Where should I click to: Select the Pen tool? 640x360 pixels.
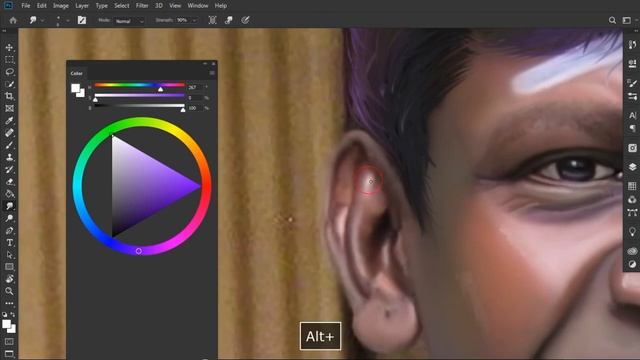[9, 231]
